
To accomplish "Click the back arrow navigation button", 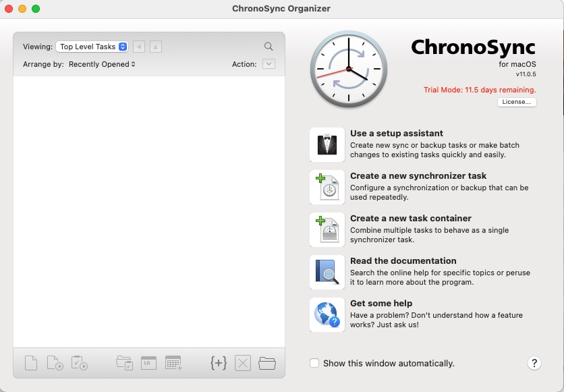I will 139,47.
